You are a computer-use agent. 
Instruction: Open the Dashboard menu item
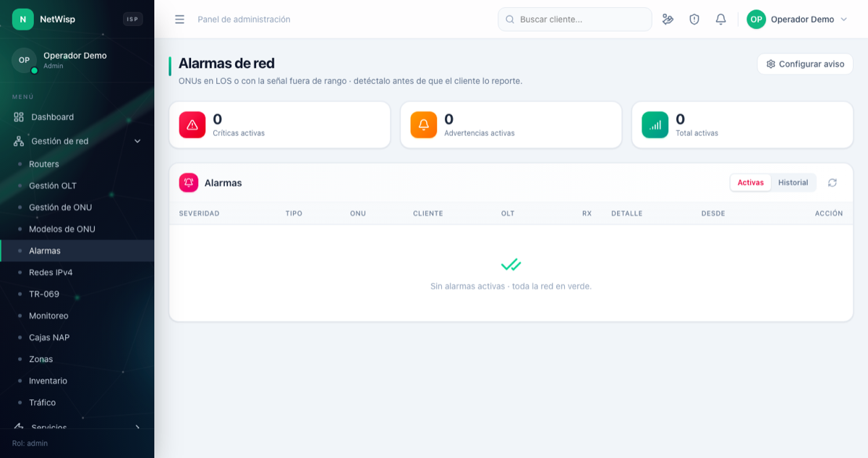pos(77,116)
